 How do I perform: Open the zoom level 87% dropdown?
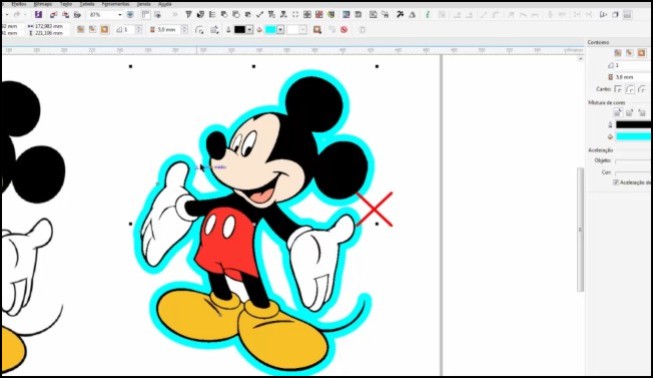click(120, 15)
